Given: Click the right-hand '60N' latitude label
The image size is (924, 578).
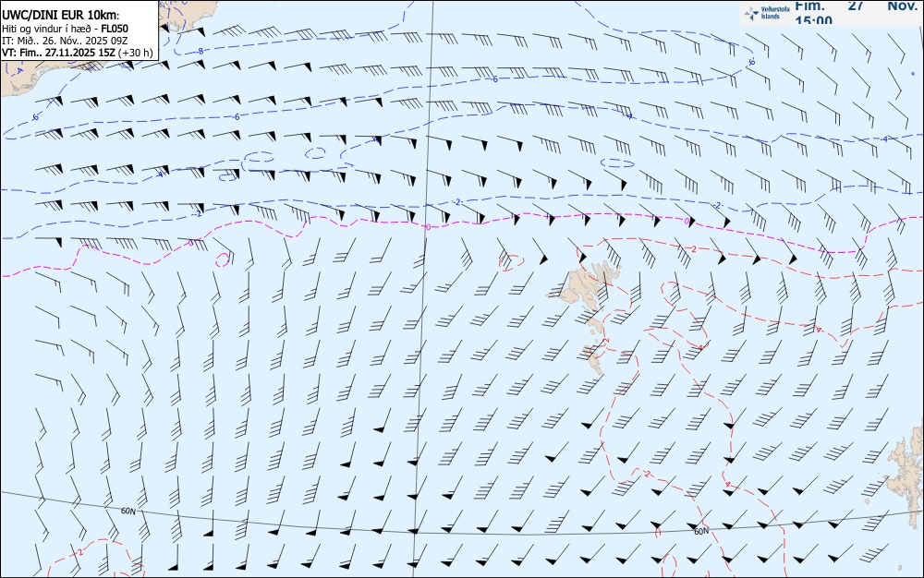Looking at the screenshot, I should click(x=701, y=532).
